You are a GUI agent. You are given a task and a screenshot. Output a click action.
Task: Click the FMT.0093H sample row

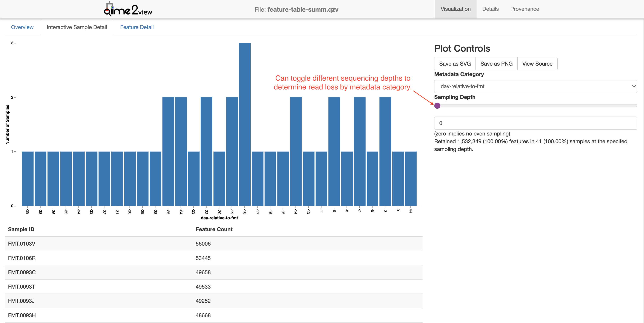[x=22, y=315]
